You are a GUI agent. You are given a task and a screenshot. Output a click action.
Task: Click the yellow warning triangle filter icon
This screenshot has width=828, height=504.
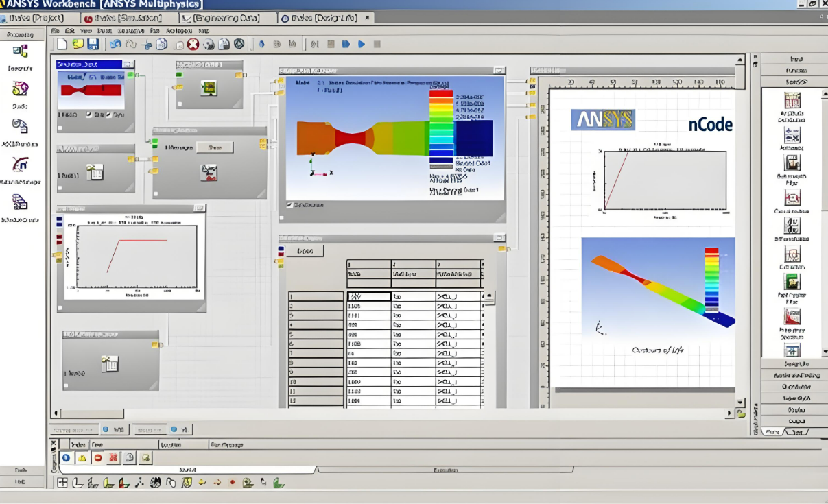coord(82,458)
